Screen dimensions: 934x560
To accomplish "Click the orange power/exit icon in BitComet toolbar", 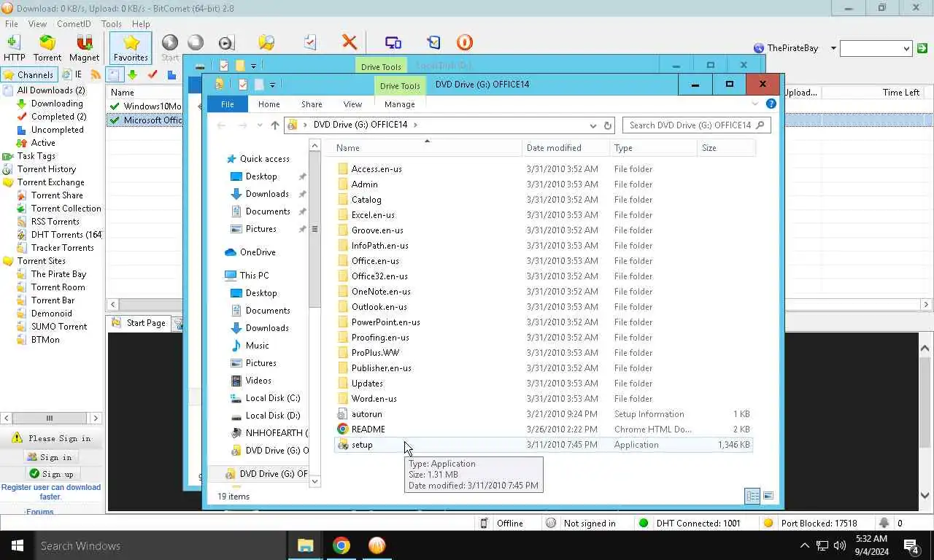I will point(464,43).
